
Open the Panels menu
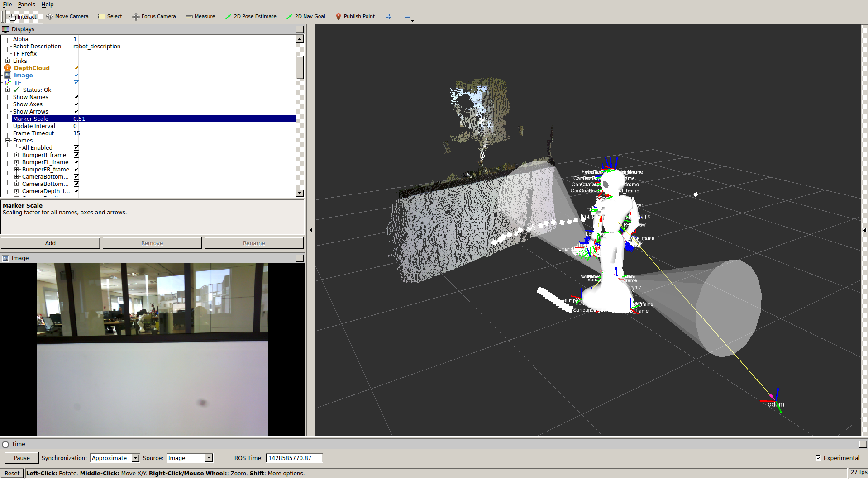pyautogui.click(x=26, y=5)
